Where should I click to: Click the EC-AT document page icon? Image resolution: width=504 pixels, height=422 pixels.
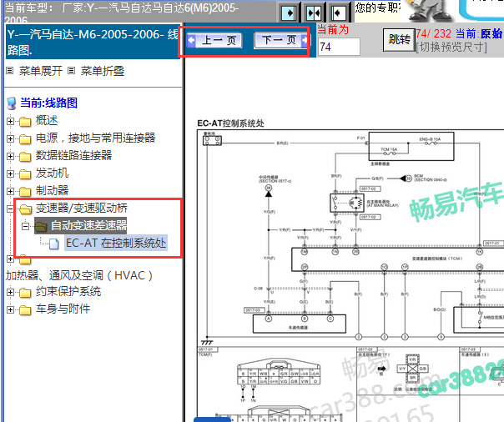[54, 244]
